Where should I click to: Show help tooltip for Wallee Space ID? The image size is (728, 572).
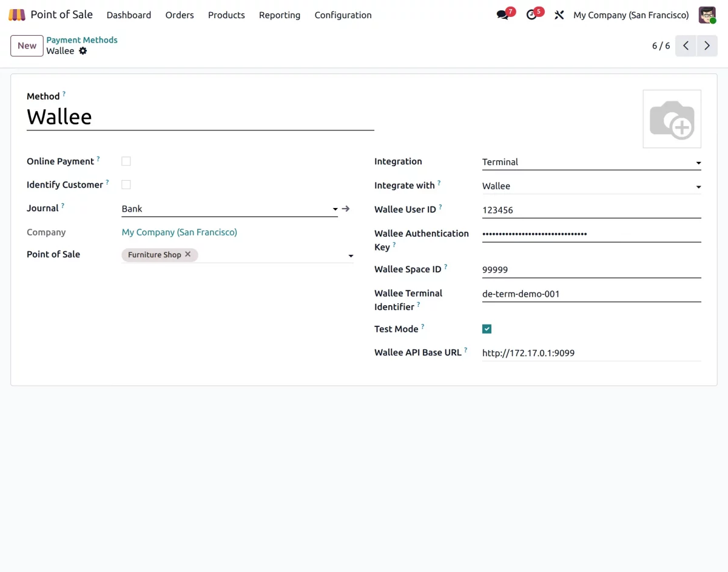click(x=446, y=266)
